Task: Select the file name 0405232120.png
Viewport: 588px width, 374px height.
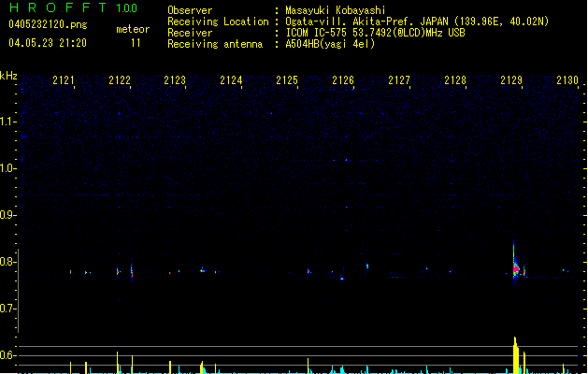Action: tap(48, 24)
